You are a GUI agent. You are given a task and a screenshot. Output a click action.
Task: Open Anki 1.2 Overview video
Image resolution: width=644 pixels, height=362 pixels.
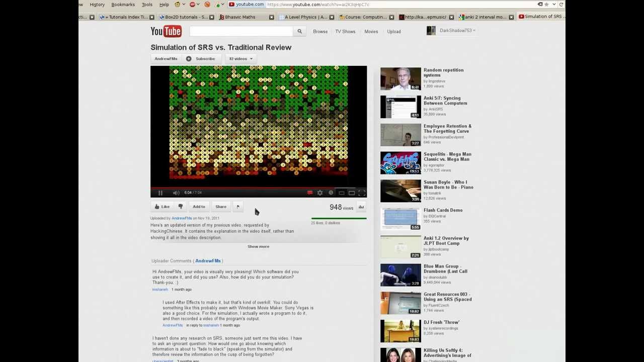click(x=446, y=241)
